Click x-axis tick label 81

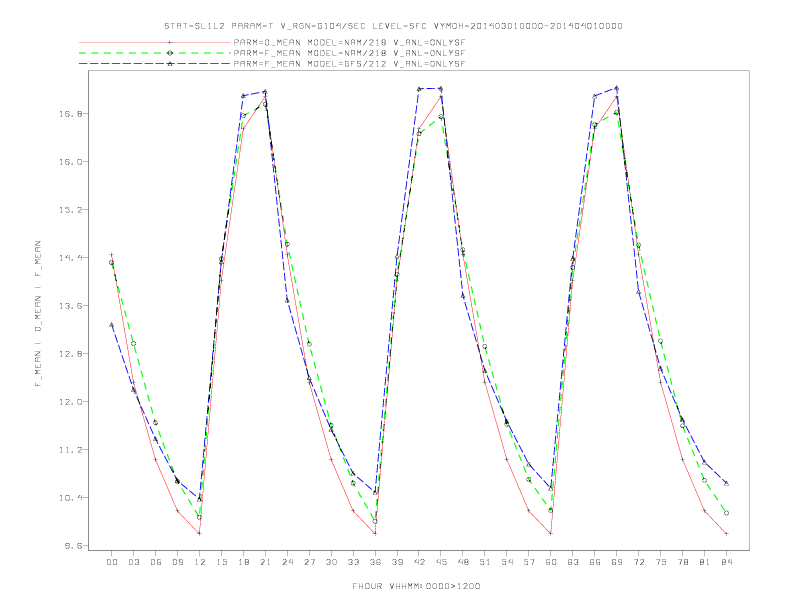[x=705, y=562]
